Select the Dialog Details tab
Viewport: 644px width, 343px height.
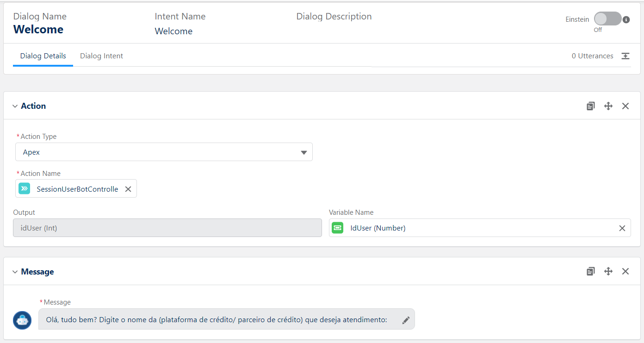coord(43,56)
